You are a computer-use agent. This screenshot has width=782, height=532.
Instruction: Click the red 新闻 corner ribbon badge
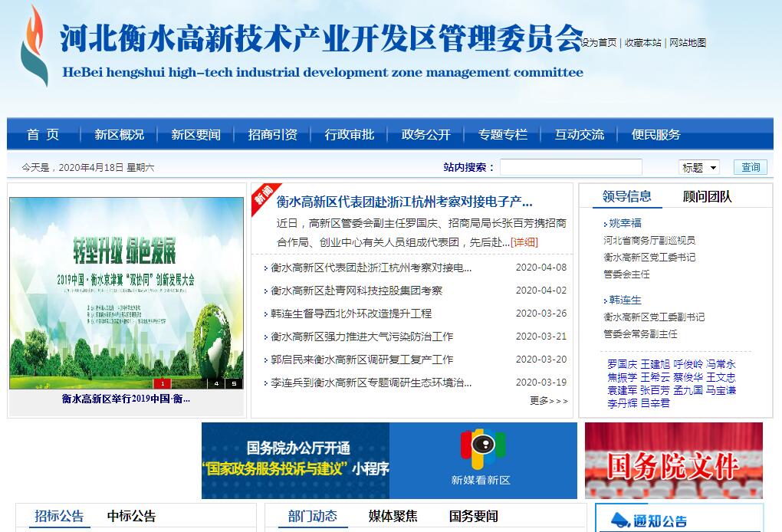(263, 195)
